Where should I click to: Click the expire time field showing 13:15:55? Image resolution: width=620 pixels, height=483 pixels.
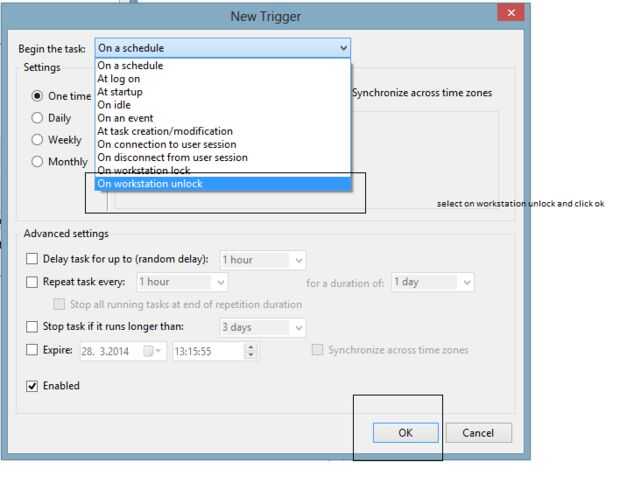(205, 351)
